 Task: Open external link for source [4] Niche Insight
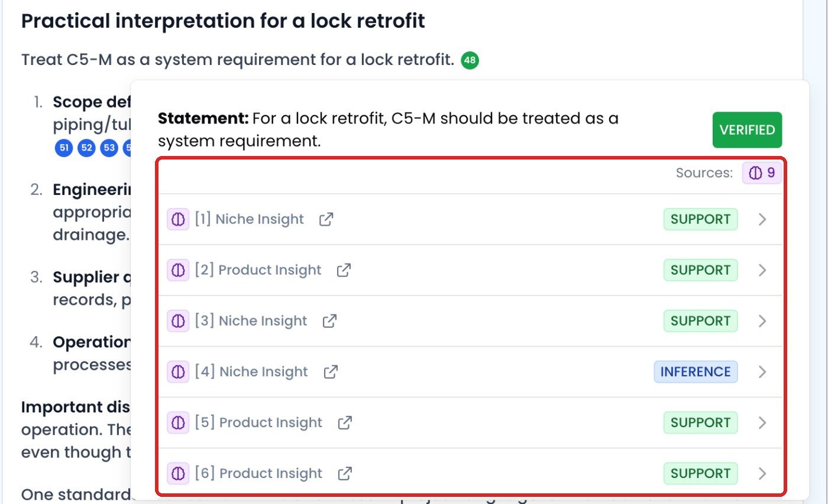[331, 372]
